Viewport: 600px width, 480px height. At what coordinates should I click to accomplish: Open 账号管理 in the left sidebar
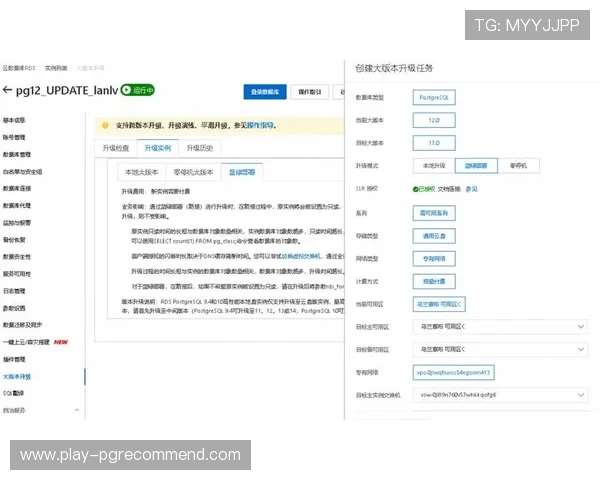[14, 137]
